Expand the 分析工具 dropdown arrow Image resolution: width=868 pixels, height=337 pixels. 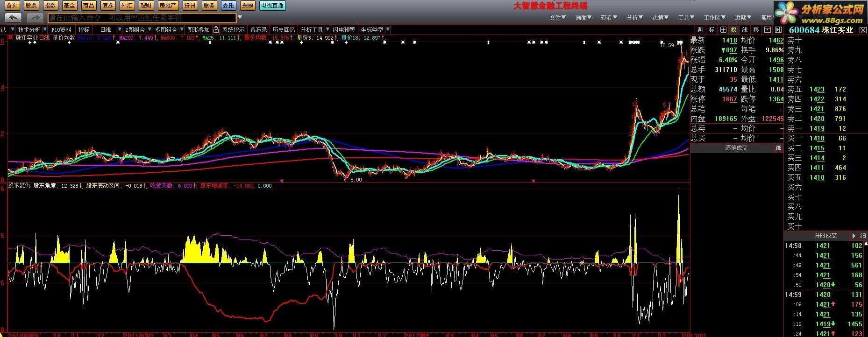click(327, 30)
